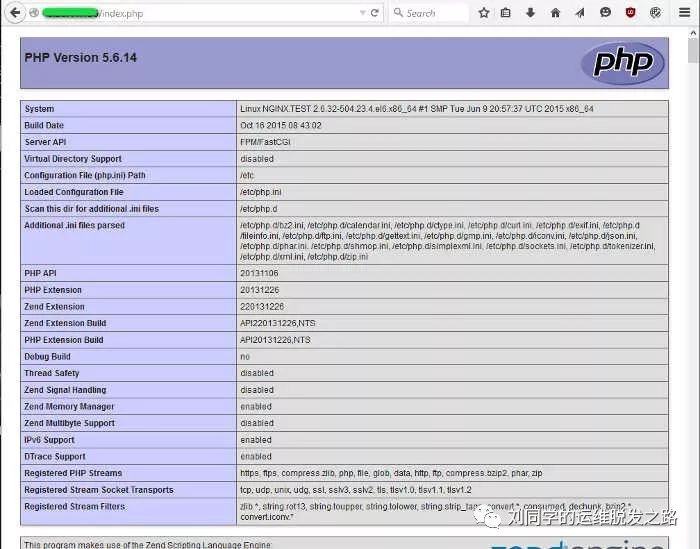Screen dimensions: 700x549
Task: Select the 220131226 value
Action: coord(262,307)
